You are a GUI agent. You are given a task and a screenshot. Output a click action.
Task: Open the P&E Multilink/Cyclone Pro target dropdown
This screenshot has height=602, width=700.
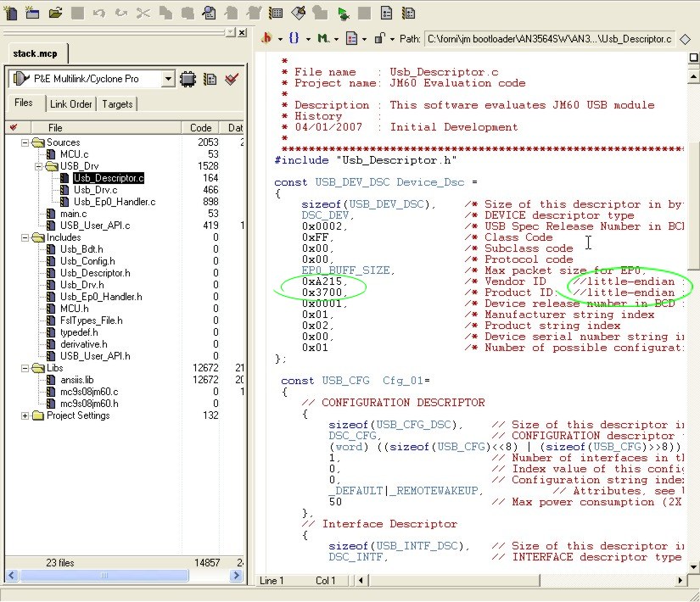pos(169,78)
